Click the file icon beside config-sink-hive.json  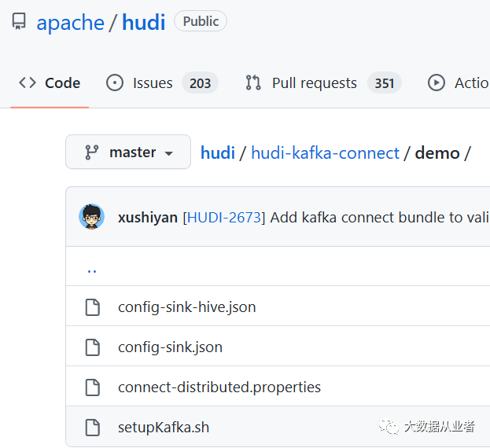point(93,307)
